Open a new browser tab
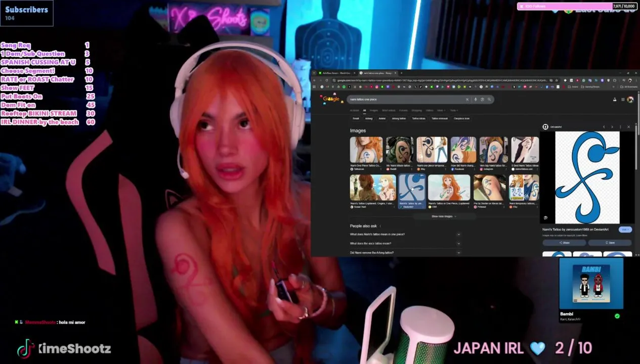This screenshot has width=640, height=364. point(401,73)
